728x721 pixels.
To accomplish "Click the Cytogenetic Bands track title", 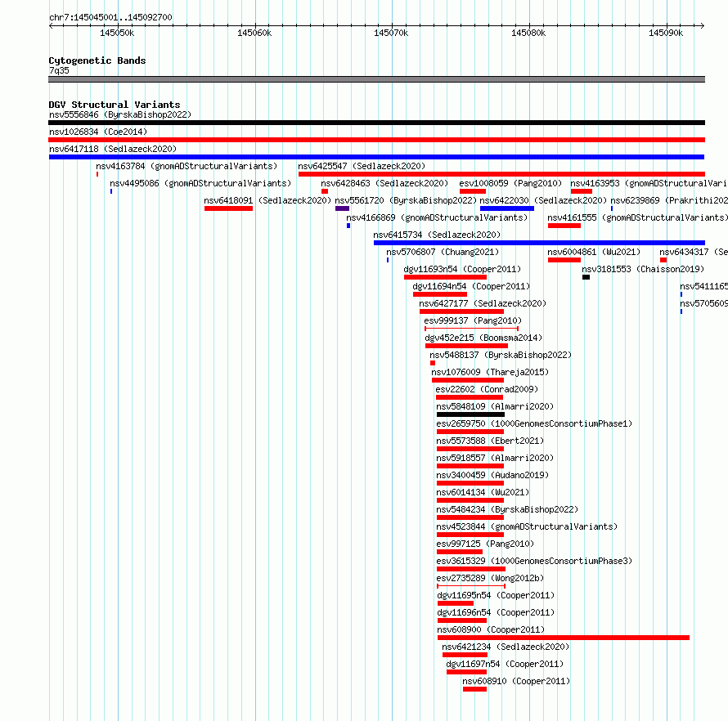I will (97, 60).
